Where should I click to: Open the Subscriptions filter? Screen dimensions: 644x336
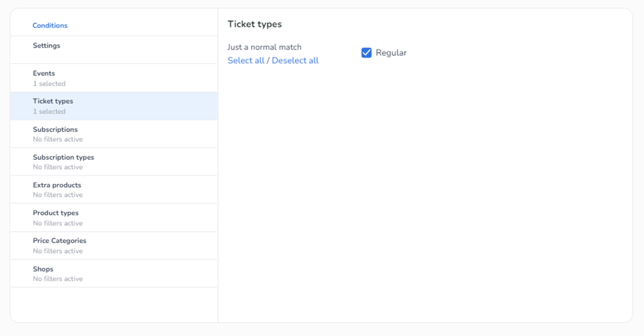pos(55,129)
